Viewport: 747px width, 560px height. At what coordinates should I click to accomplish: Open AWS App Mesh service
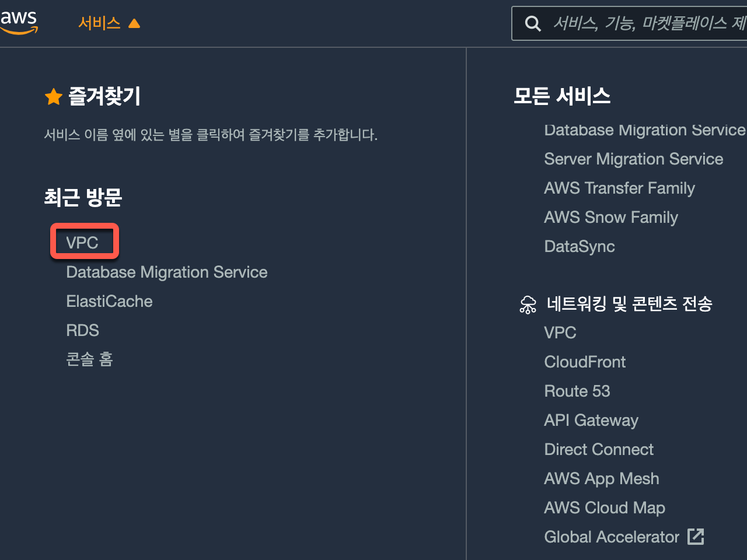(x=602, y=478)
